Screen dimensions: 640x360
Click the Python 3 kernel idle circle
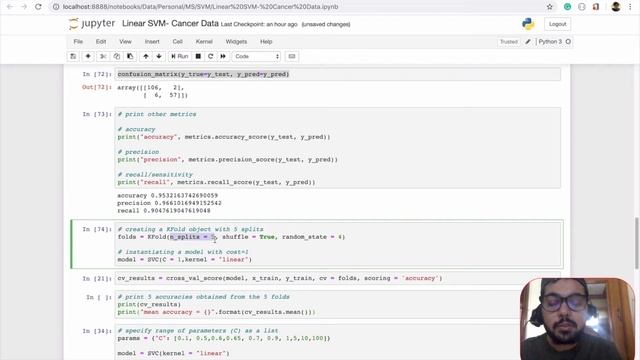click(x=568, y=42)
